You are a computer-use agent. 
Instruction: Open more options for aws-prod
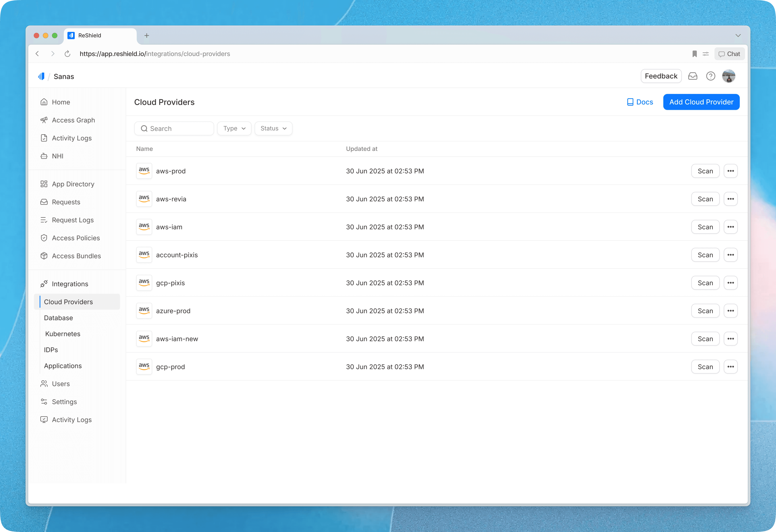coord(731,171)
